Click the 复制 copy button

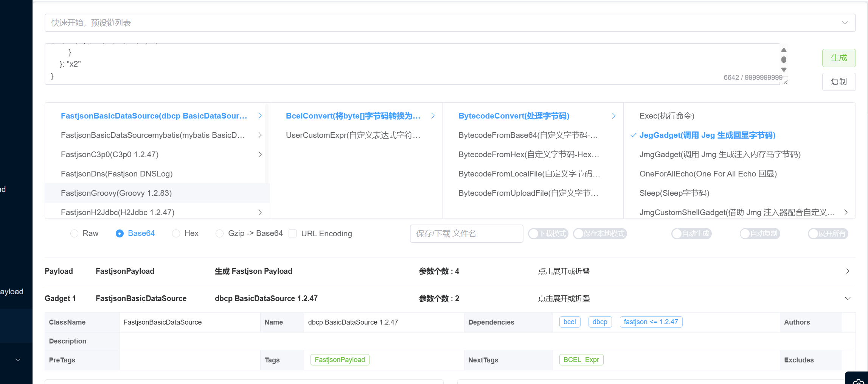(x=838, y=82)
